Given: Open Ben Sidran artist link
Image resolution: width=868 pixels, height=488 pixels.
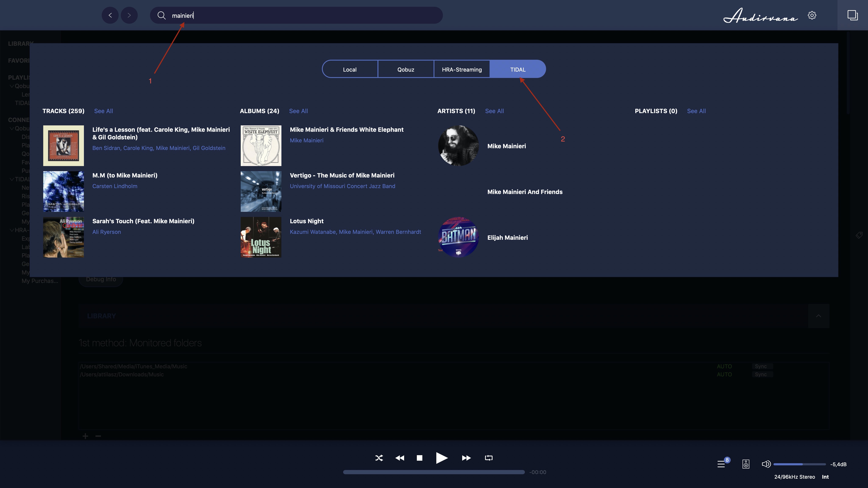Looking at the screenshot, I should pyautogui.click(x=106, y=148).
